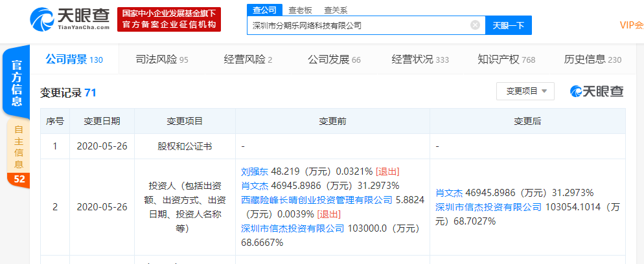Open investor link 刘强东
644x264 pixels.
coord(254,171)
